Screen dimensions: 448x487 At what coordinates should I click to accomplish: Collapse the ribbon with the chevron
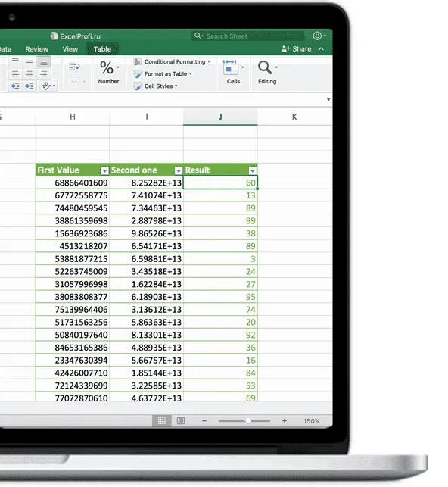(321, 48)
